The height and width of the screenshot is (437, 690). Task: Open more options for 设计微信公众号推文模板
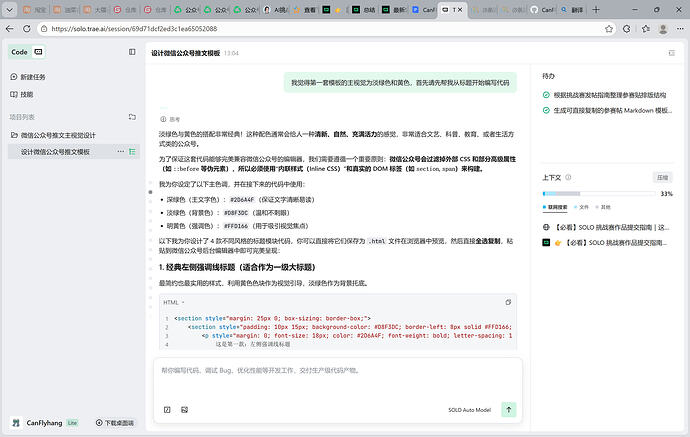(x=119, y=151)
